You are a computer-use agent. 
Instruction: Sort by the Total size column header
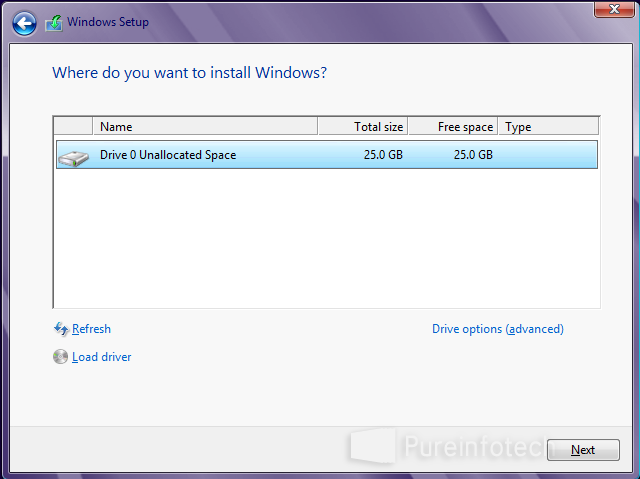(x=362, y=126)
